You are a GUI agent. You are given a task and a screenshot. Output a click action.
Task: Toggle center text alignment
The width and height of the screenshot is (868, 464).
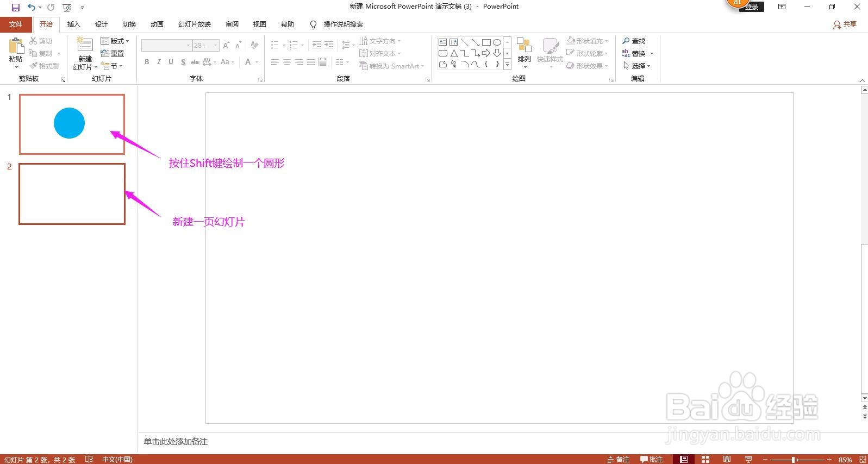tap(287, 62)
